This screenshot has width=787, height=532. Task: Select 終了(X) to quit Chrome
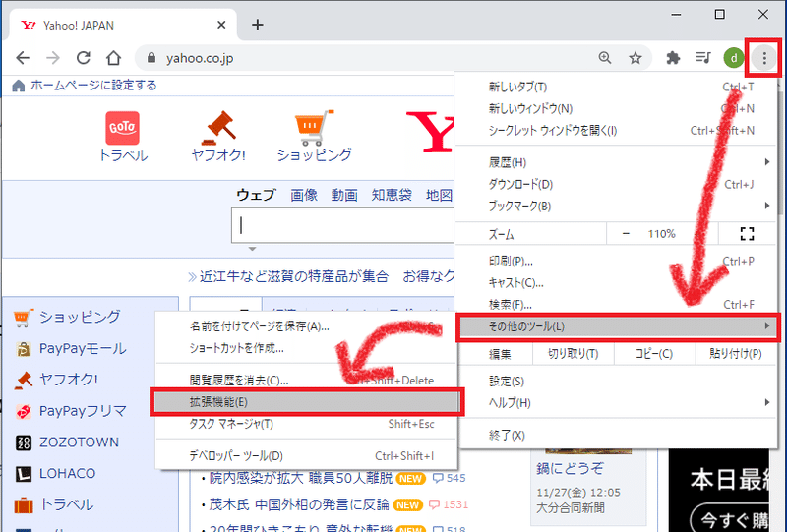coord(618,435)
